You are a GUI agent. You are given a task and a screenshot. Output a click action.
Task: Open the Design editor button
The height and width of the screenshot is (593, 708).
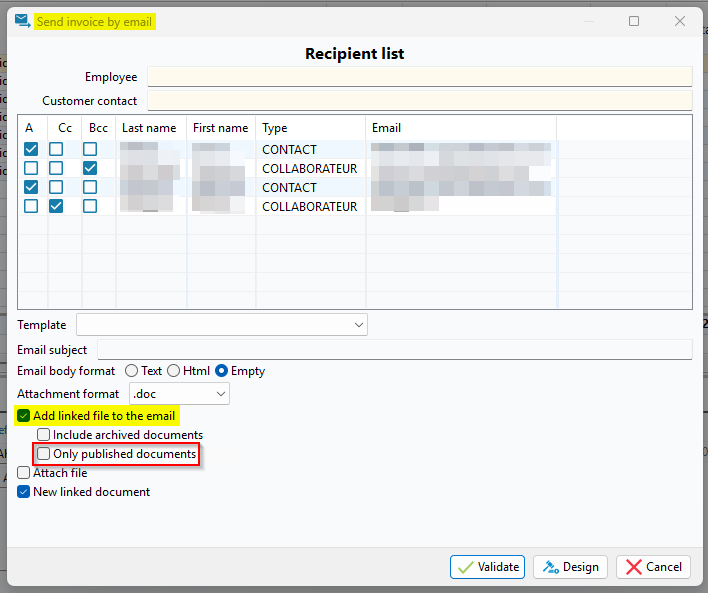(570, 567)
